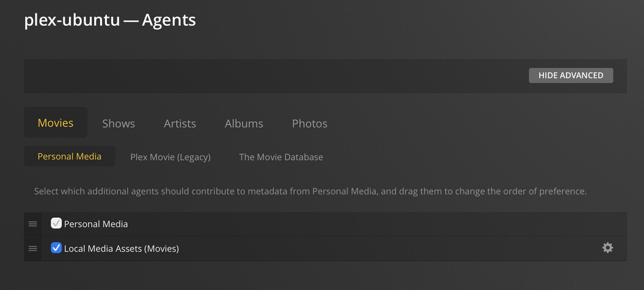Viewport: 644px width, 290px height.
Task: Click drag handle beside Personal Media row
Action: tap(33, 224)
